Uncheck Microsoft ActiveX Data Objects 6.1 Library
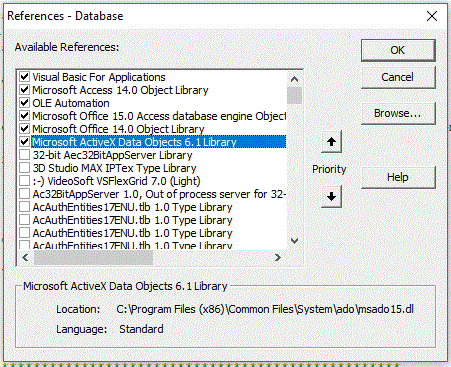Screen dimensions: 451x367 tap(24, 142)
